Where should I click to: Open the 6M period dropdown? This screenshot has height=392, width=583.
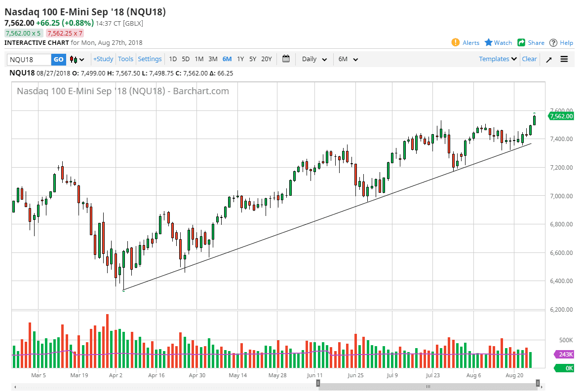(x=349, y=59)
